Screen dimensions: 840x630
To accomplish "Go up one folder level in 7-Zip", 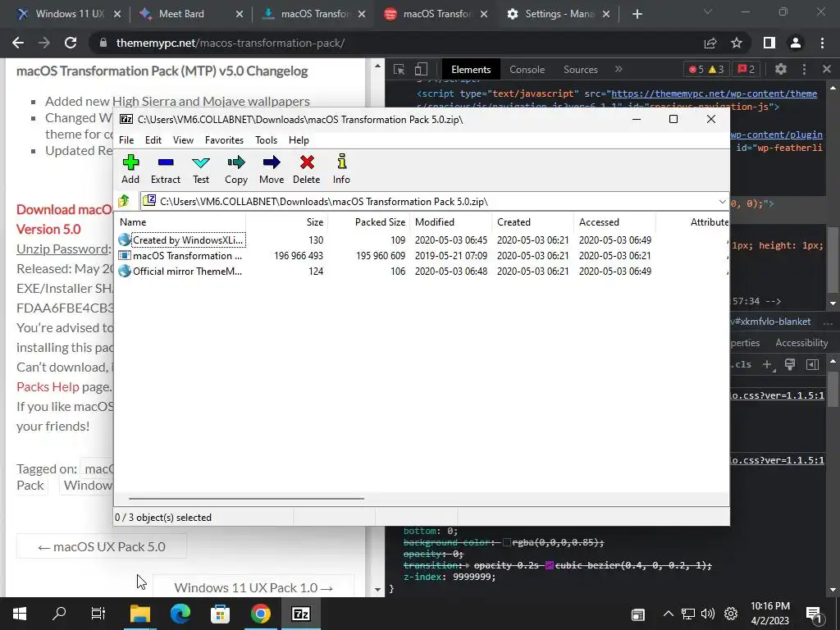I will point(124,202).
